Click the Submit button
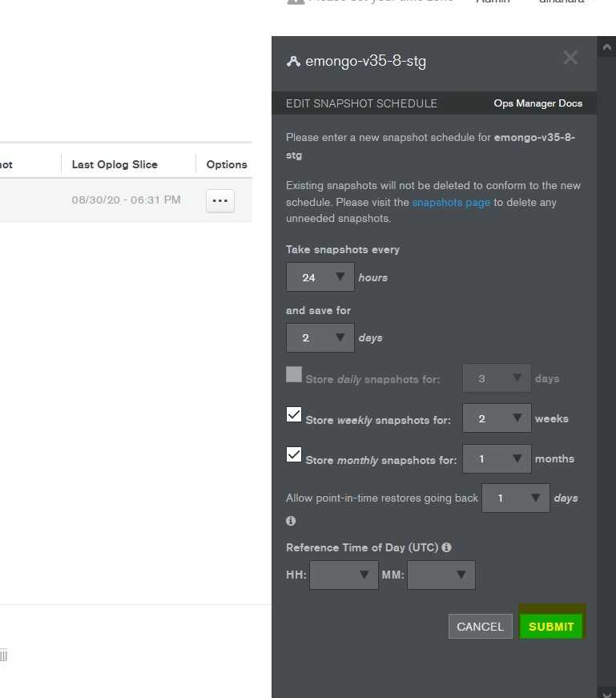Viewport: 616px width, 698px height. [551, 627]
